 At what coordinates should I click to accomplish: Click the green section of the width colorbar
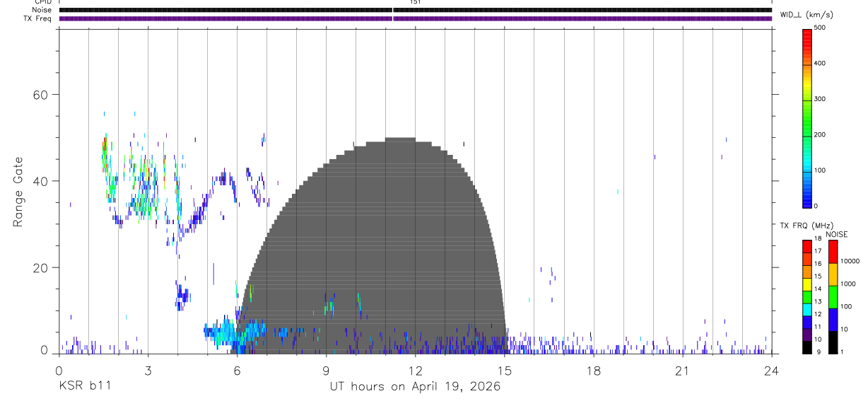click(x=807, y=120)
